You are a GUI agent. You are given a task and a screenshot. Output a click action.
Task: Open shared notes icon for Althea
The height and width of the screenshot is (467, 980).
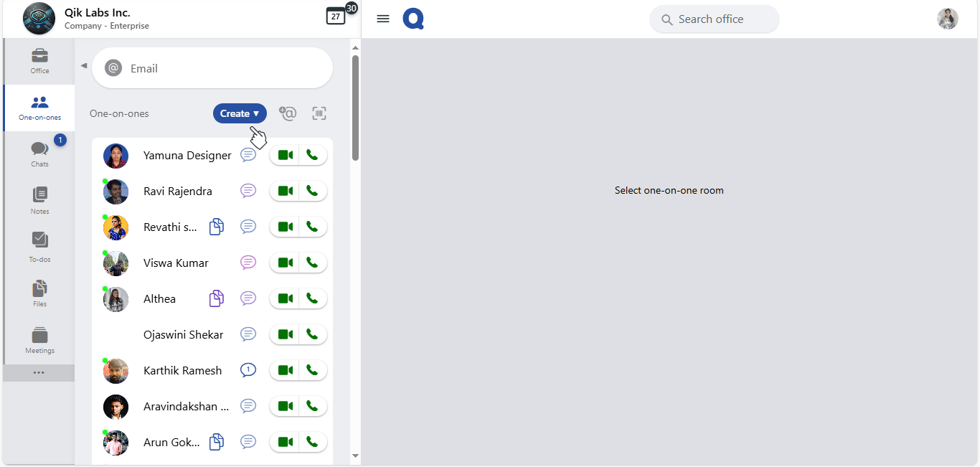[x=216, y=298]
